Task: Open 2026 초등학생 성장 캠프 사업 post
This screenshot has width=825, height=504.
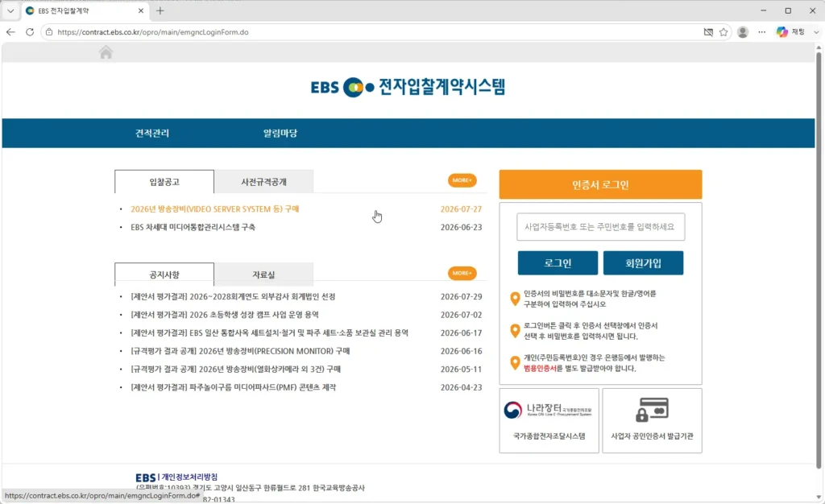Action: [x=225, y=315]
